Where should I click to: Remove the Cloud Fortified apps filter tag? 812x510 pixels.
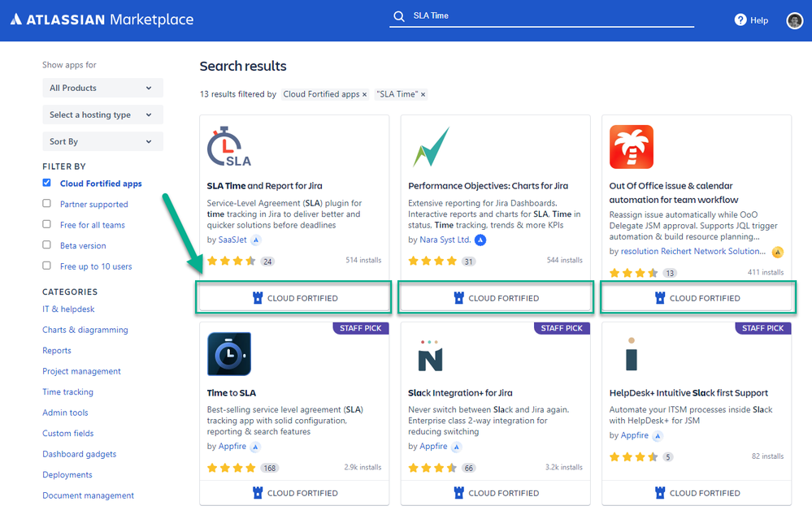[x=365, y=95]
